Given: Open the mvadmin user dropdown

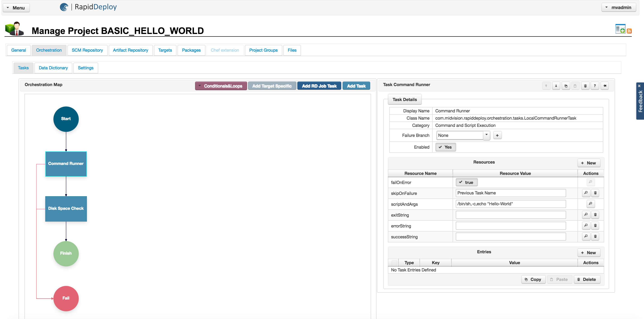Looking at the screenshot, I should (618, 7).
